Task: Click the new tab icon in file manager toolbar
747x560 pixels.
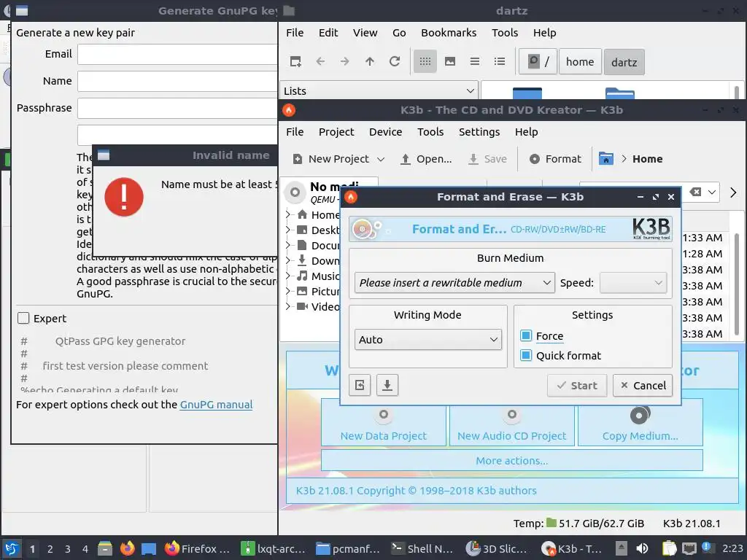Action: point(295,61)
